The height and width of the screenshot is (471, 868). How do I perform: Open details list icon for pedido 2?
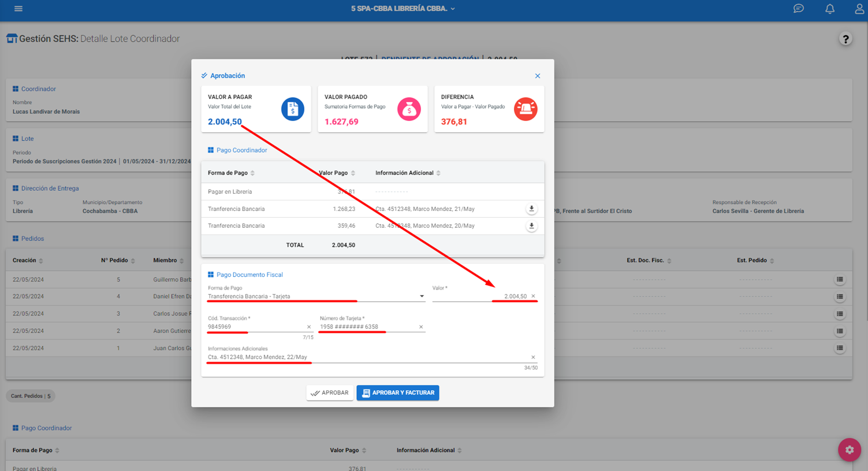[840, 331]
